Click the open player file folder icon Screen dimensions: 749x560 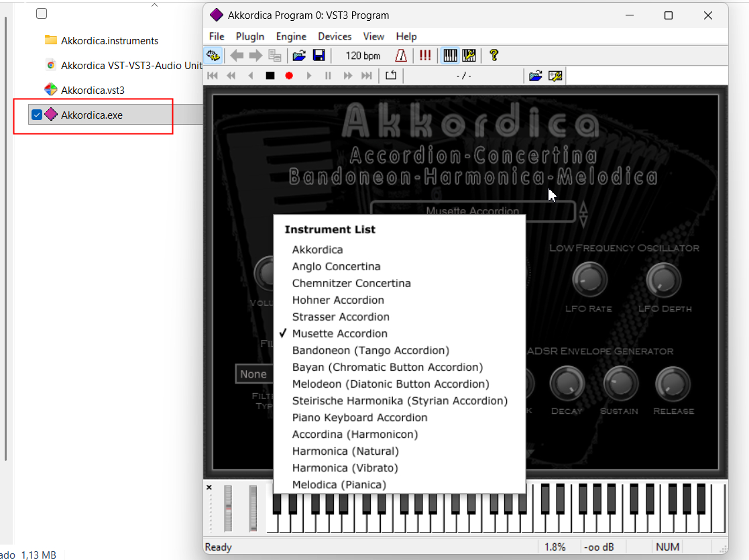[536, 76]
